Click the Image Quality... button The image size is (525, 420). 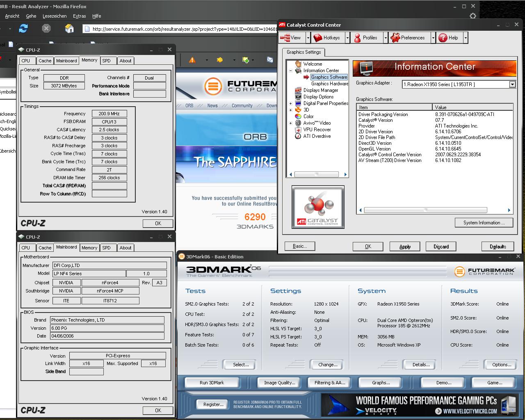[279, 383]
